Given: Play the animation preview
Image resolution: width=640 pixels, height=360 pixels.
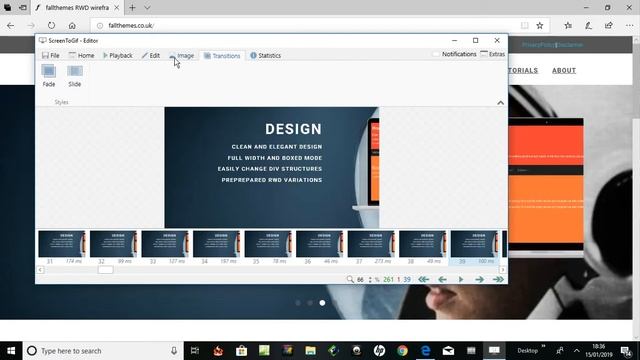Looking at the screenshot, I should [x=461, y=280].
